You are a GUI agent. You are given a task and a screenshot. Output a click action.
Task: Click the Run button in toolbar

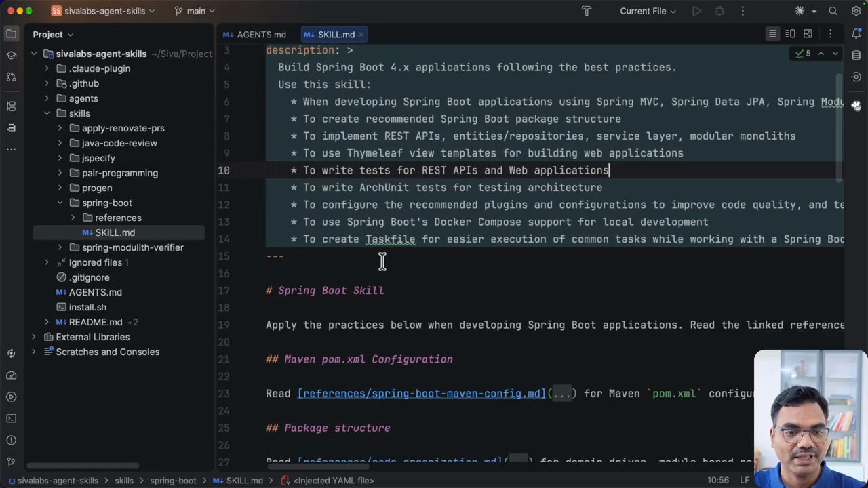tap(696, 11)
